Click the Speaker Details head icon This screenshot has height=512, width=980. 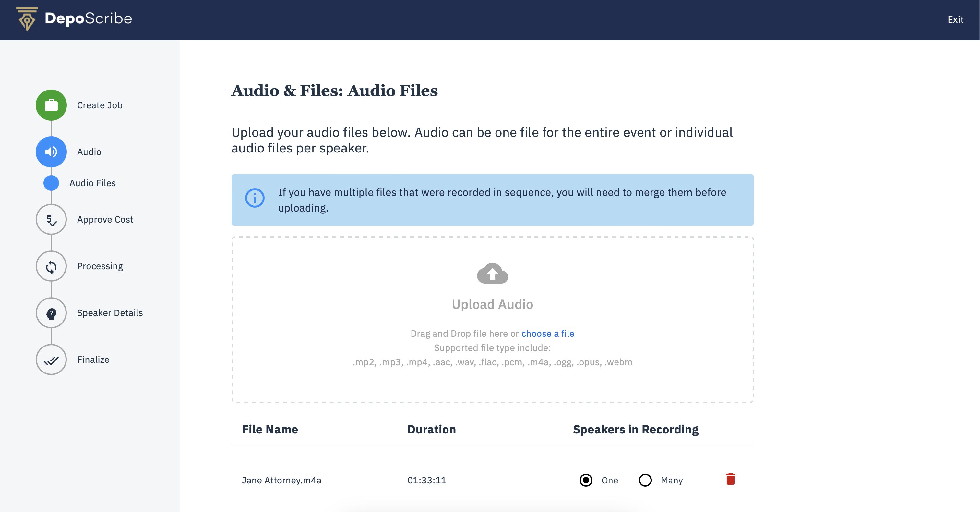[51, 313]
